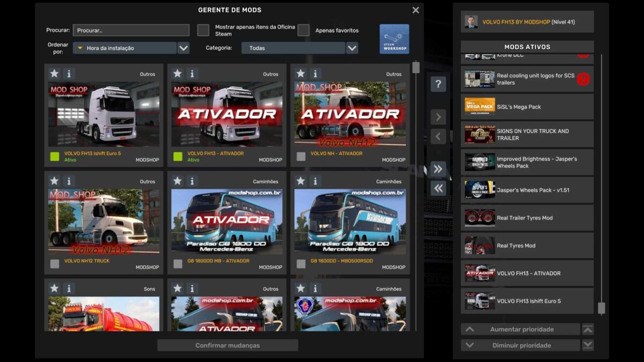The image size is (644, 362).
Task: Click the Confirmar mudanças button
Action: pyautogui.click(x=228, y=345)
